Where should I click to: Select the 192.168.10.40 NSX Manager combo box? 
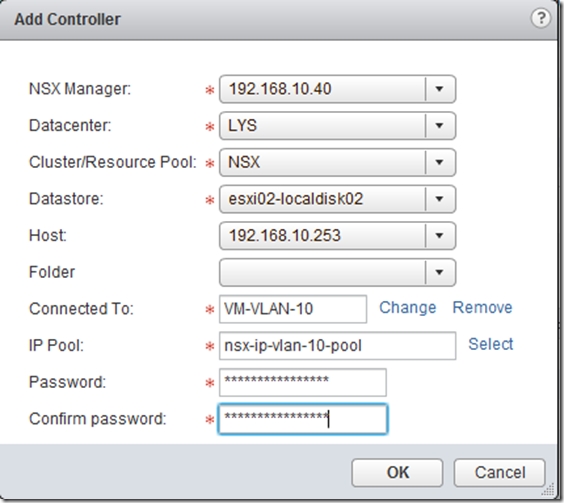pyautogui.click(x=337, y=89)
